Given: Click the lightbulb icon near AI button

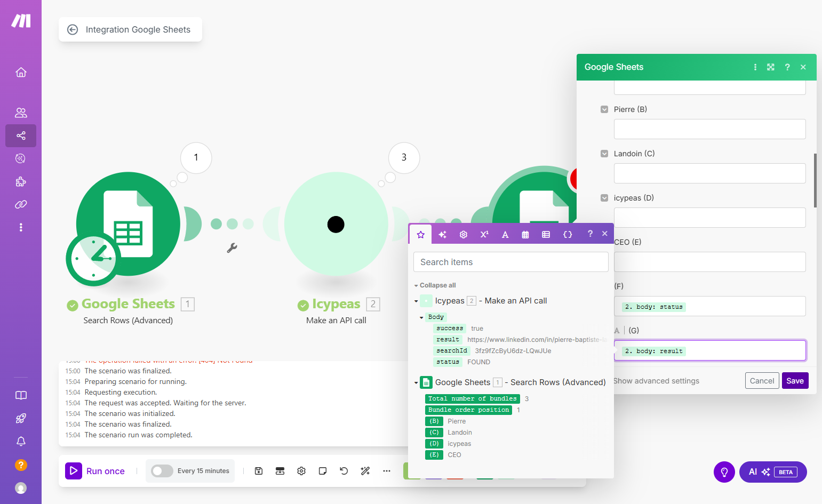Looking at the screenshot, I should coord(724,472).
